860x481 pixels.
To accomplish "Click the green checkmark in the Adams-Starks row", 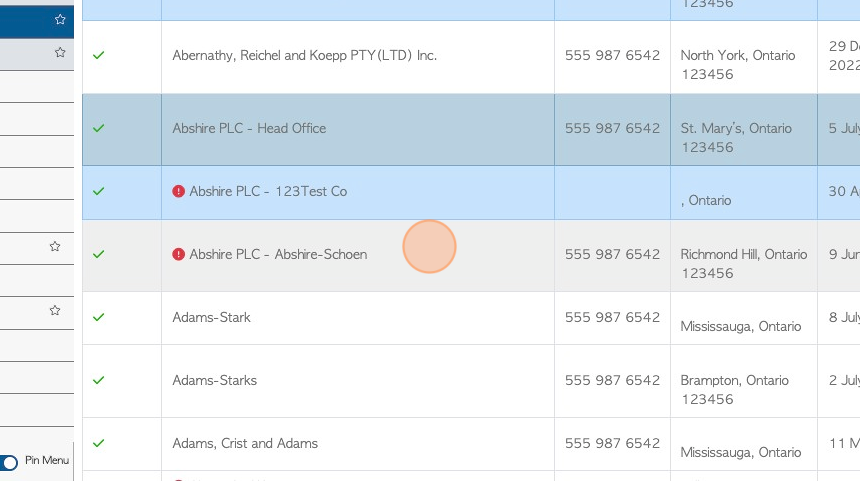I will (99, 380).
